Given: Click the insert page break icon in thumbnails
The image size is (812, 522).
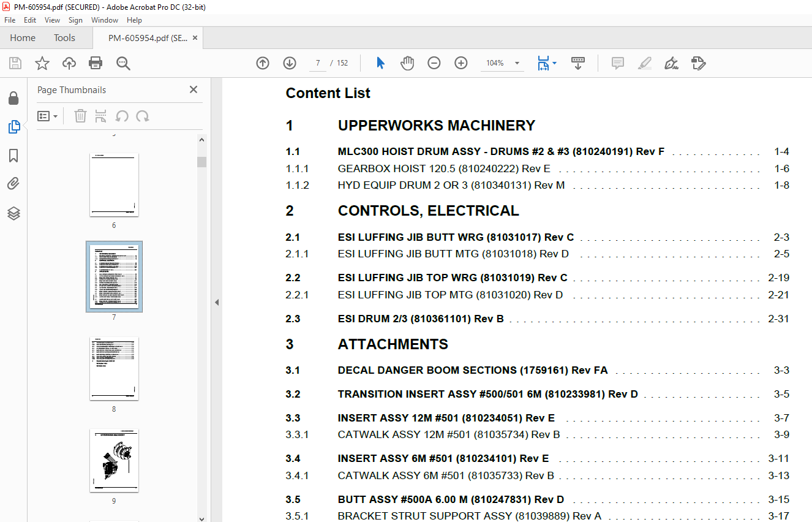Looking at the screenshot, I should tap(101, 116).
